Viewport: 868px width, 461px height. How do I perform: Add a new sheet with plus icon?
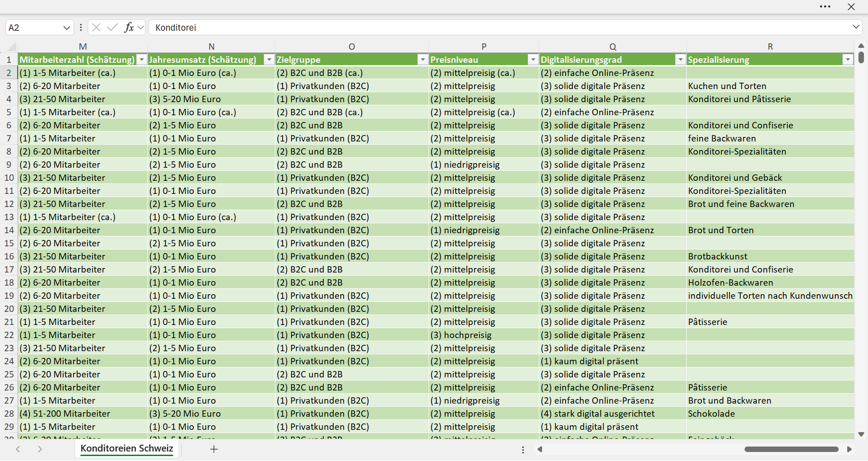pyautogui.click(x=214, y=449)
